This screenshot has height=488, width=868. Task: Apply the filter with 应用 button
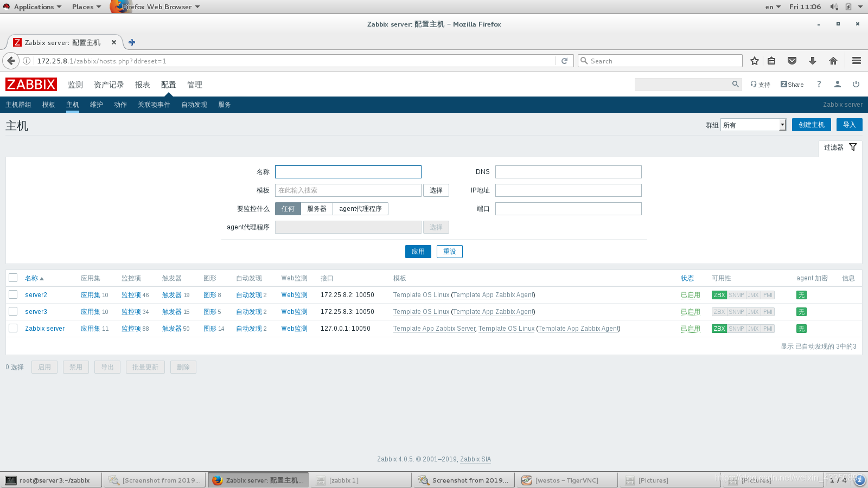pyautogui.click(x=418, y=252)
